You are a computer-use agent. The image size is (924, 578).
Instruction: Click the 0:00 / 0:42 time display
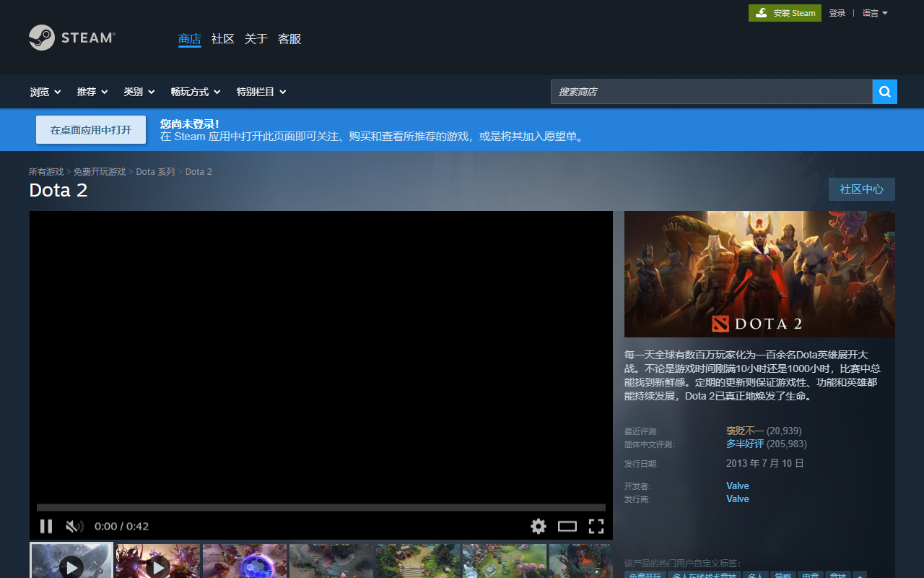coord(121,526)
